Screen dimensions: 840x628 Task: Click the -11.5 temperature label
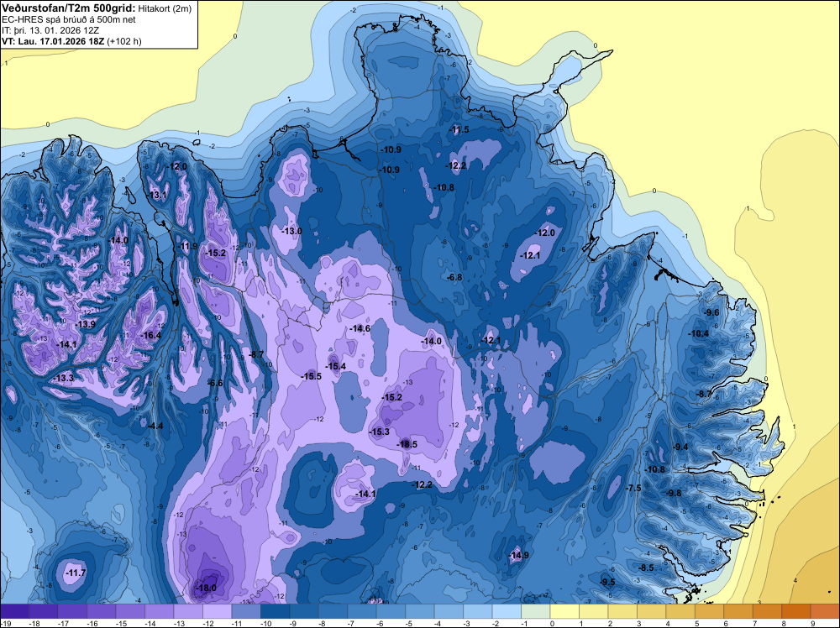(x=459, y=130)
